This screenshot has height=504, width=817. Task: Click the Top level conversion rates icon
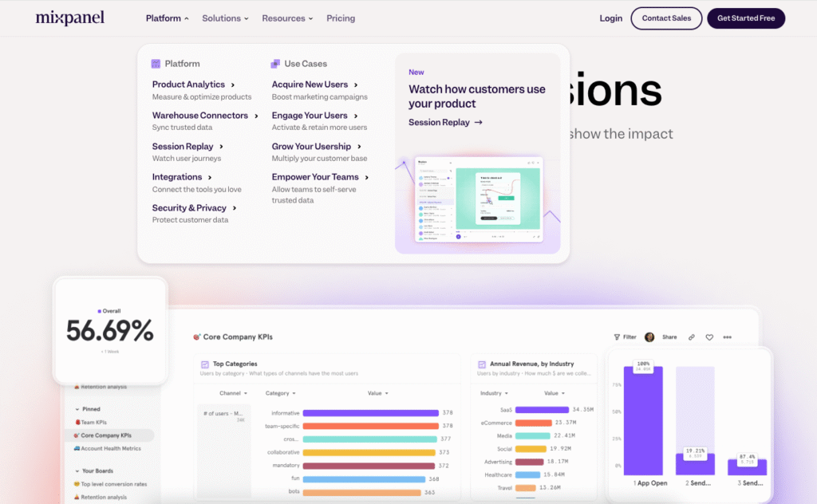[77, 484]
